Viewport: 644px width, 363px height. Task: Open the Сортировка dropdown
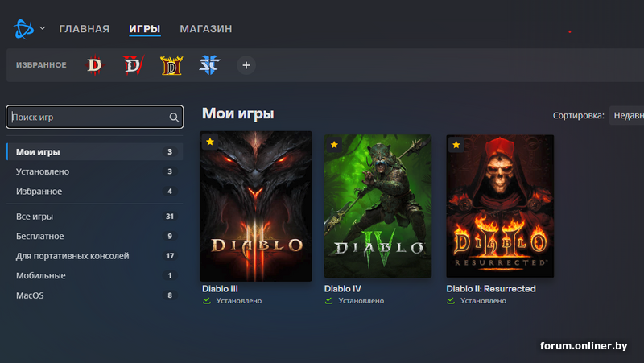[627, 115]
